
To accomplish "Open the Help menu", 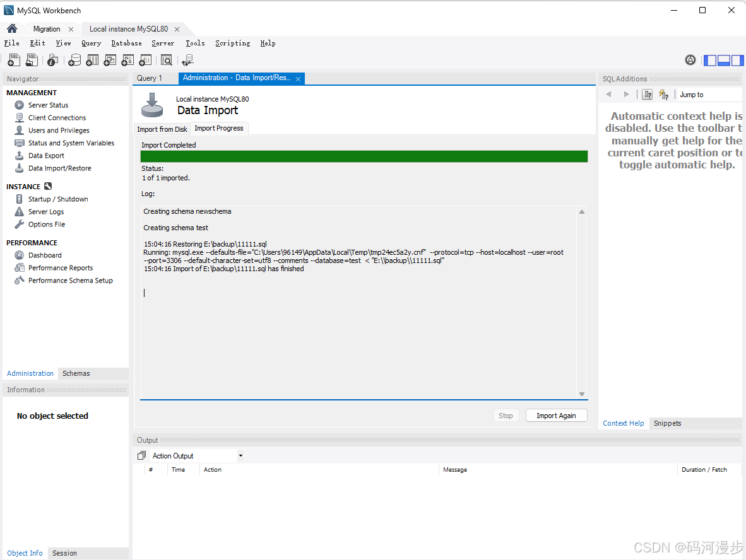I will click(268, 44).
